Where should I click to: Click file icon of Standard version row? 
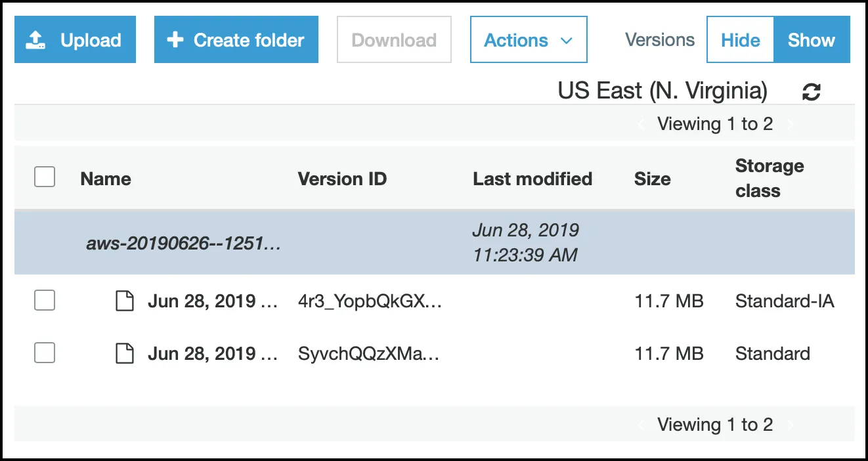tap(125, 354)
